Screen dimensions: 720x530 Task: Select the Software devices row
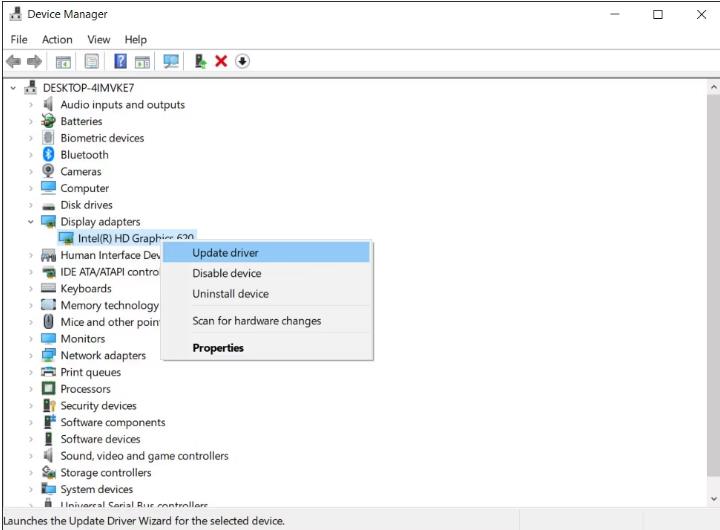100,439
